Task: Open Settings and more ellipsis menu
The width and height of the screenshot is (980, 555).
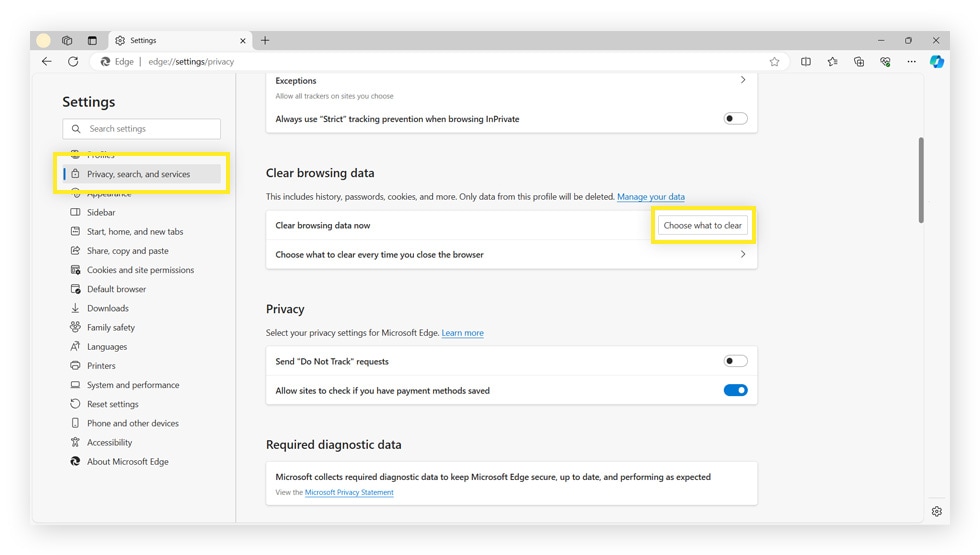Action: (x=911, y=61)
